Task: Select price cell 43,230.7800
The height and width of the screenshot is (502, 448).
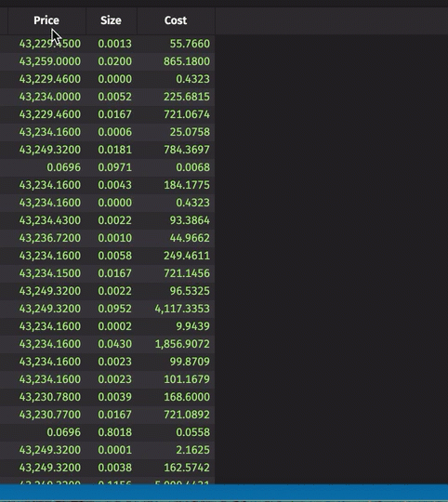Action: coord(50,397)
